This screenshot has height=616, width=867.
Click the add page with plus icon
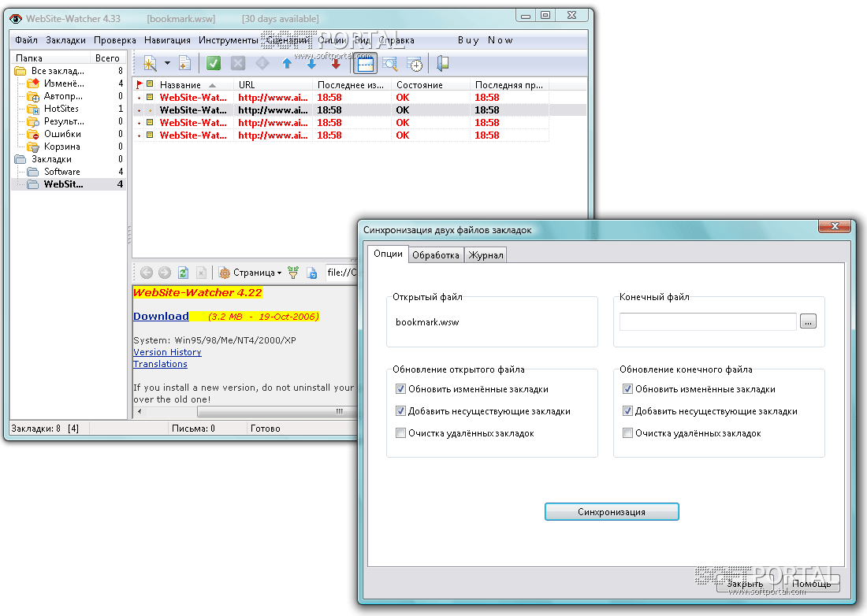coord(184,64)
